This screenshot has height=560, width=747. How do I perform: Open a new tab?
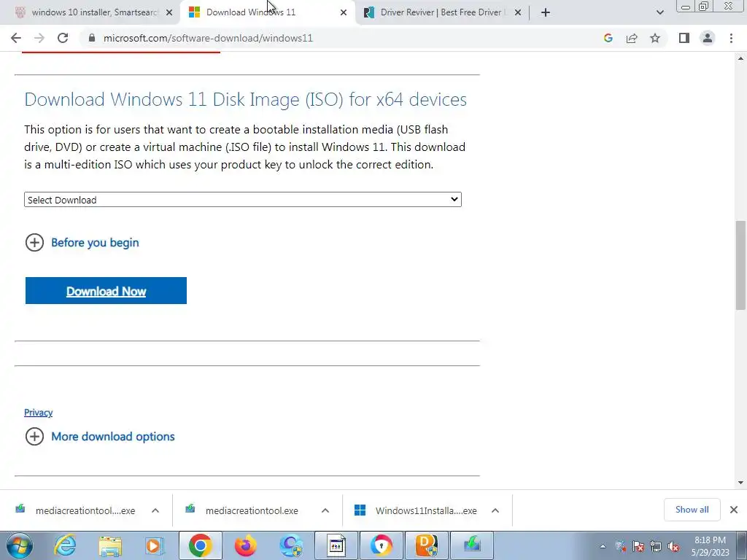pyautogui.click(x=546, y=12)
